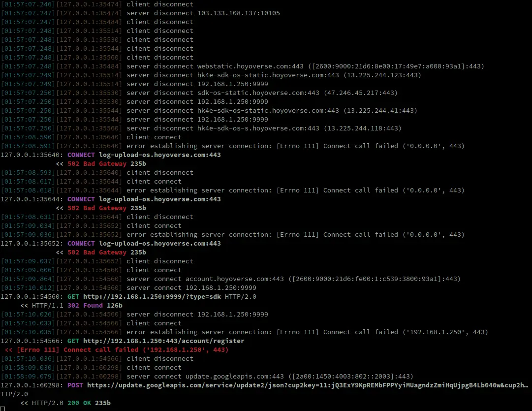Click the 302 Found 126b response

[x=94, y=306]
